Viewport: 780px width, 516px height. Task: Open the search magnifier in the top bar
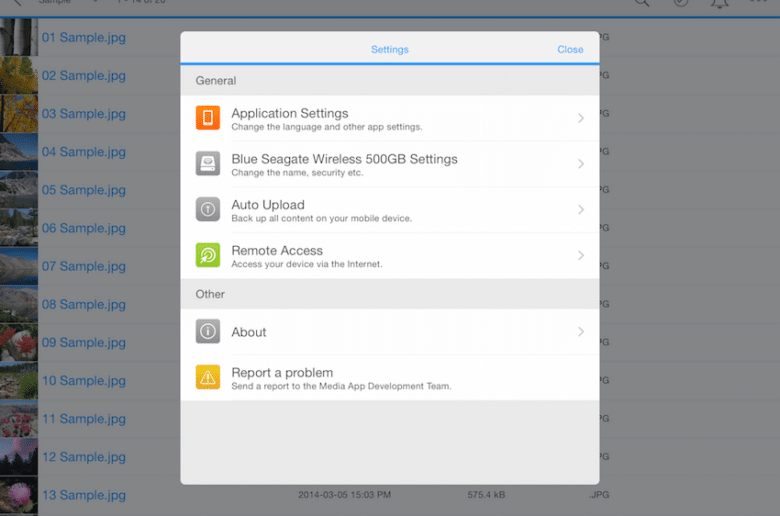642,2
